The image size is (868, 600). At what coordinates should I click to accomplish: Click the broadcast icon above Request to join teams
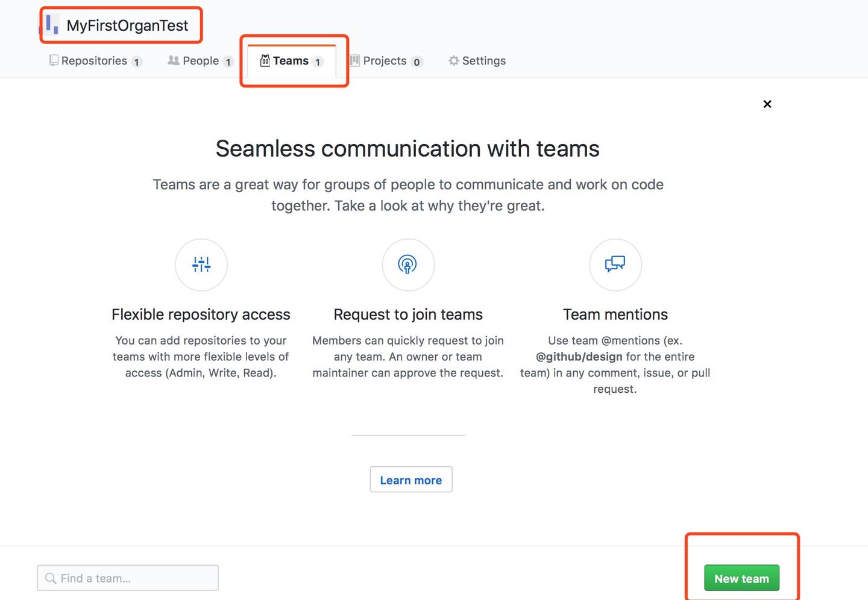tap(408, 264)
